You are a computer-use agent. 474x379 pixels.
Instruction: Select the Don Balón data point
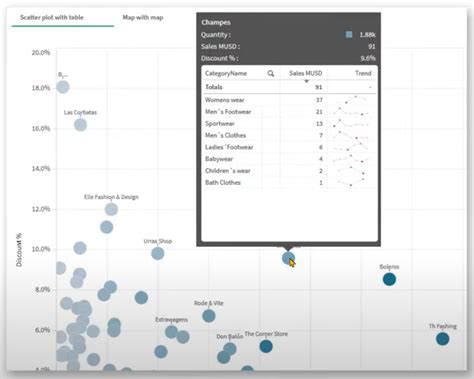coord(230,349)
